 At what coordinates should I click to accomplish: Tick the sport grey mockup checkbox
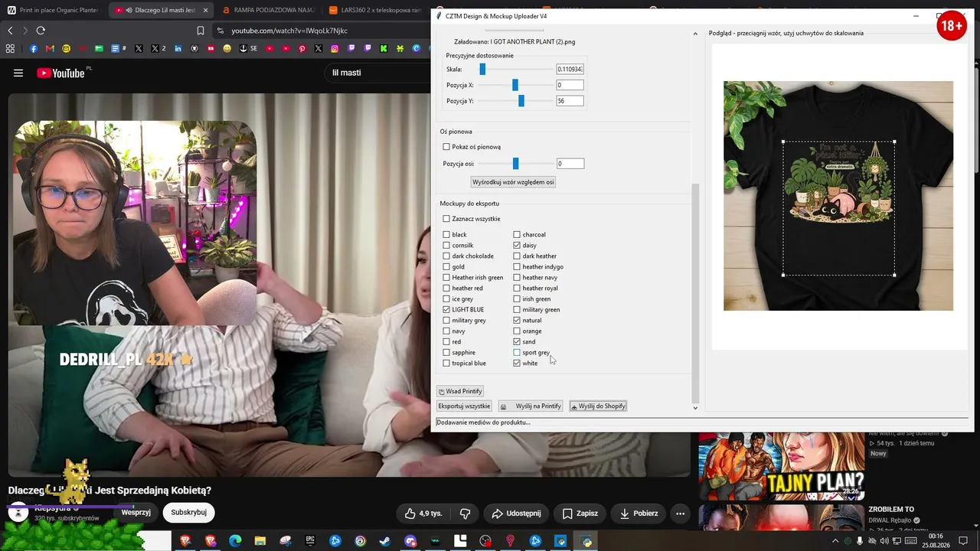(517, 353)
